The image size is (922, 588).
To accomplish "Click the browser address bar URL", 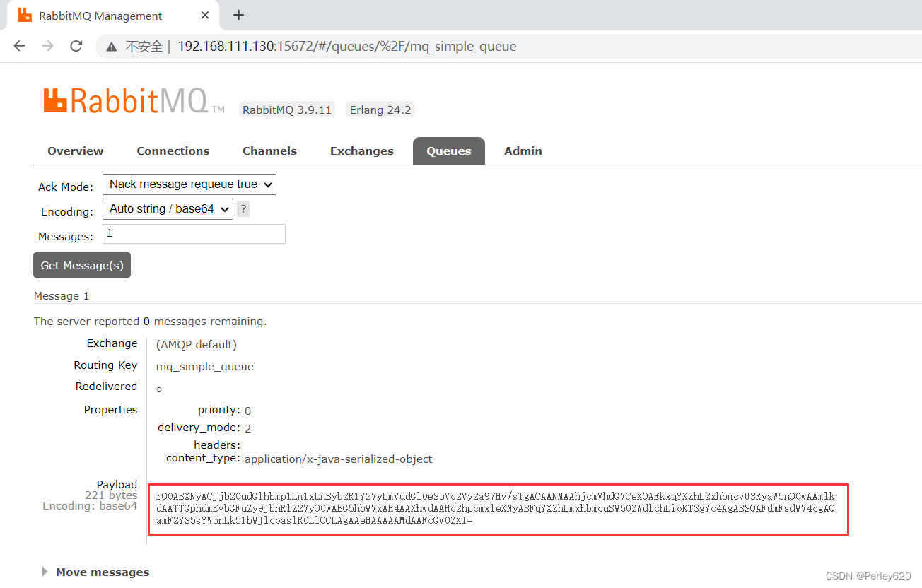I will (x=347, y=47).
